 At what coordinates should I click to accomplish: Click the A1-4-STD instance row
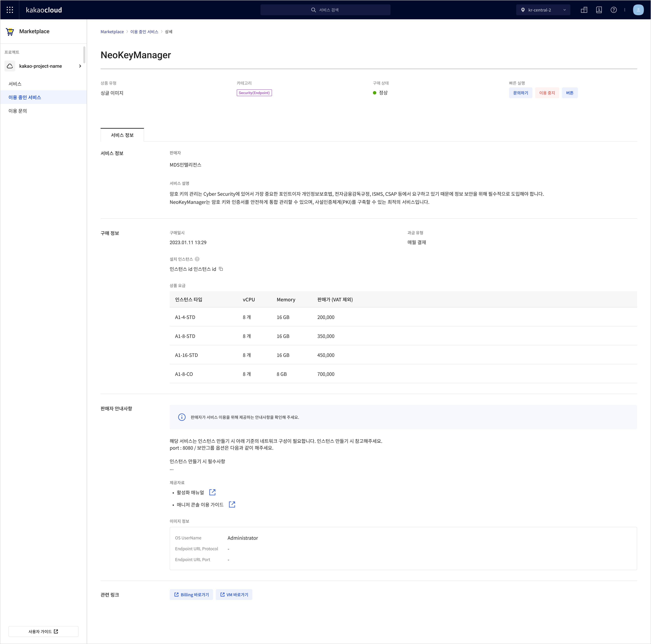pyautogui.click(x=403, y=317)
